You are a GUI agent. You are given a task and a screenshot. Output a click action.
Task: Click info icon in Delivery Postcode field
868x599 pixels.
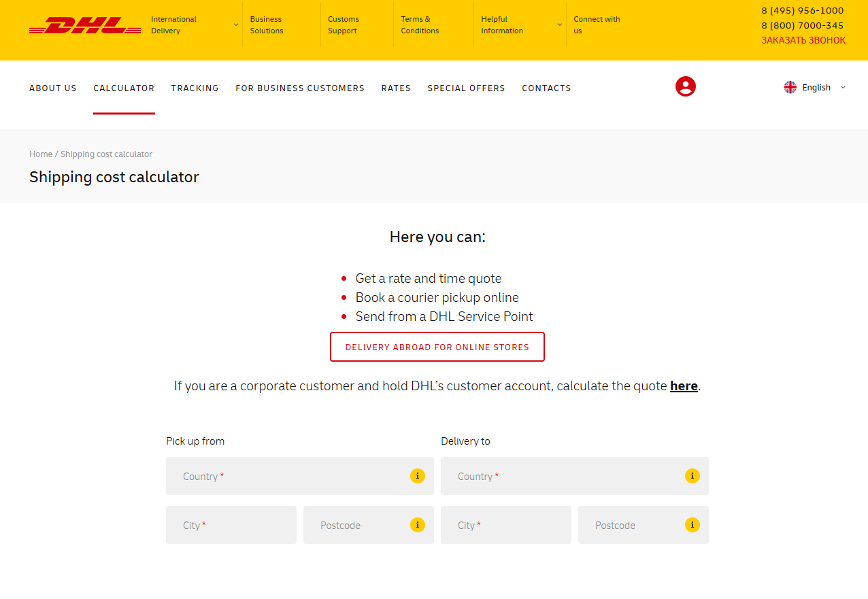point(692,525)
